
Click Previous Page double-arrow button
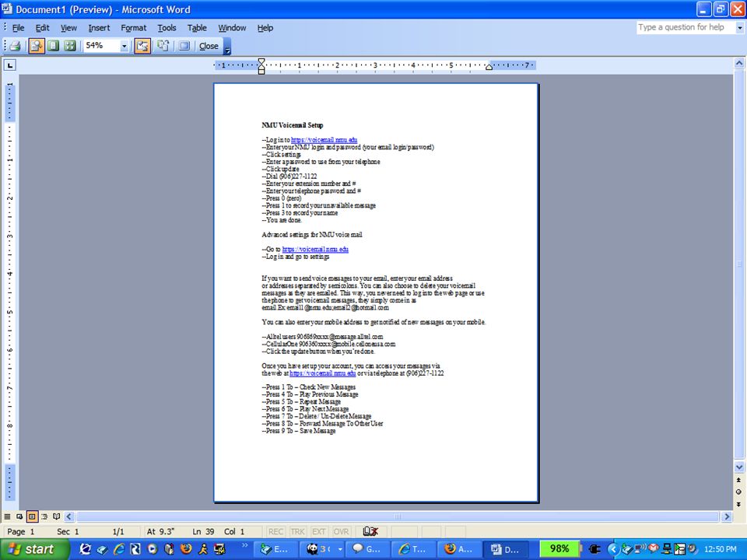739,480
